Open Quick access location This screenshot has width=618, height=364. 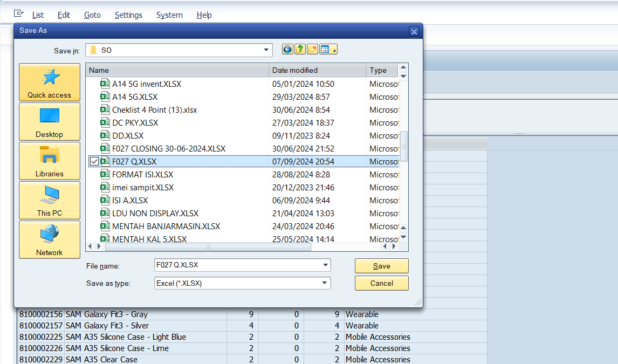50,83
